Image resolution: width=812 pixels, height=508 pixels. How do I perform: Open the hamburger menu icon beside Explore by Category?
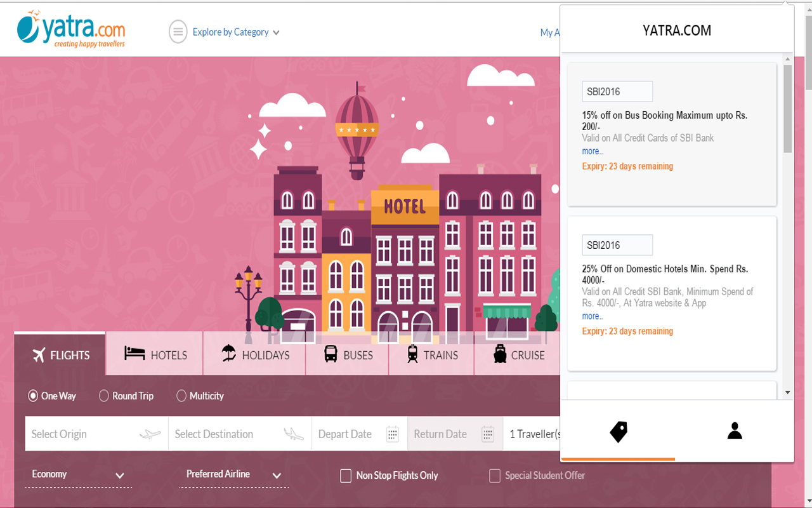tap(178, 32)
